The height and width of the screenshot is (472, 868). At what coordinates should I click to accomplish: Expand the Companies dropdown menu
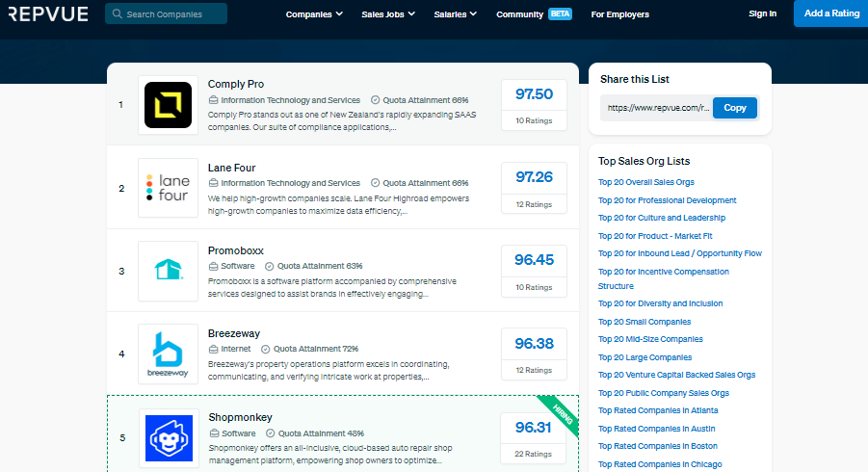click(314, 14)
